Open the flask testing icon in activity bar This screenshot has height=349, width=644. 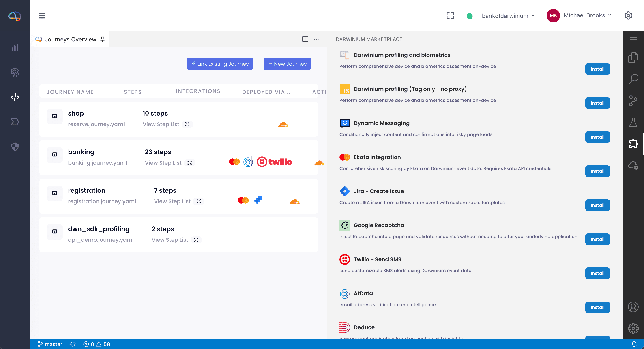pyautogui.click(x=633, y=122)
